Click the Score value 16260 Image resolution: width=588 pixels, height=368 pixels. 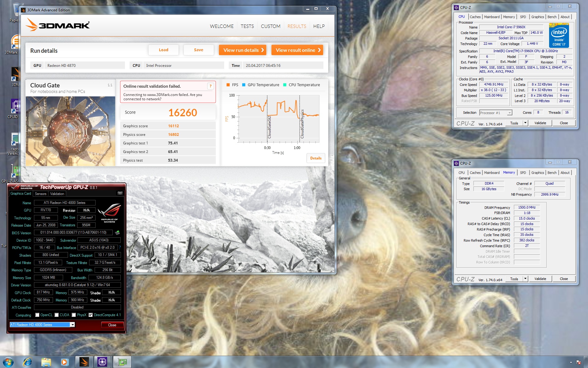pyautogui.click(x=183, y=113)
